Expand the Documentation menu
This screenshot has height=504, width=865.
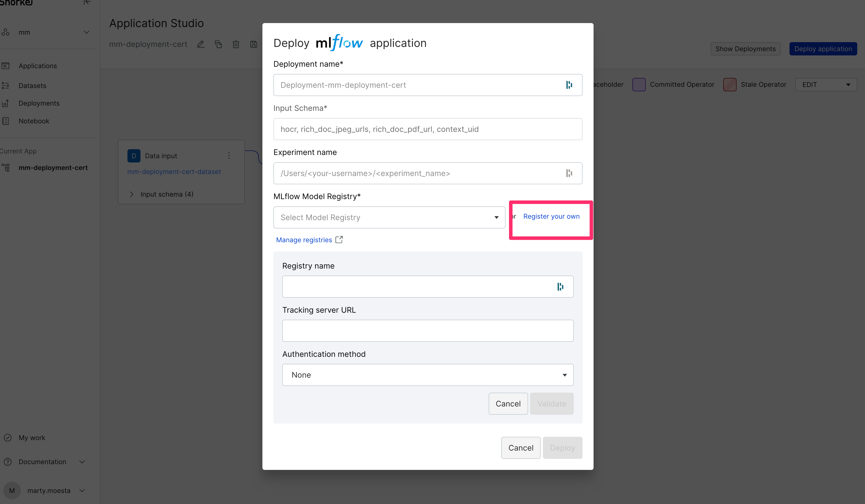point(82,462)
